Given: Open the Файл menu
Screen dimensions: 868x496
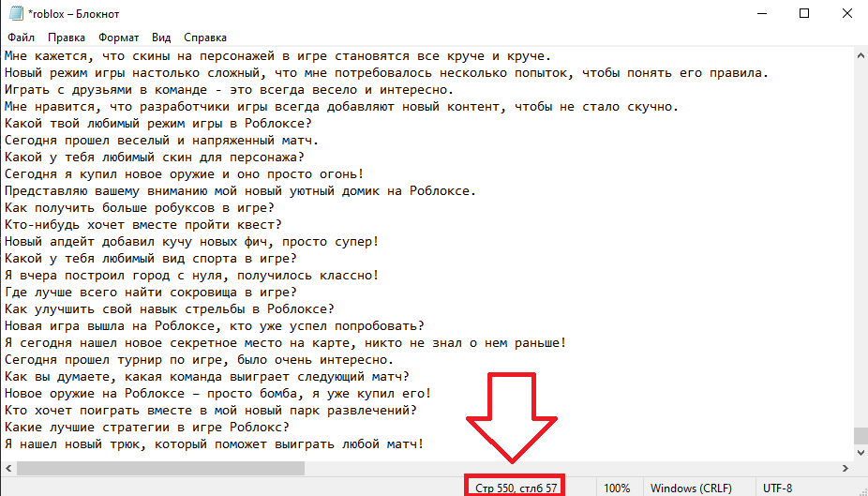Looking at the screenshot, I should tap(21, 38).
